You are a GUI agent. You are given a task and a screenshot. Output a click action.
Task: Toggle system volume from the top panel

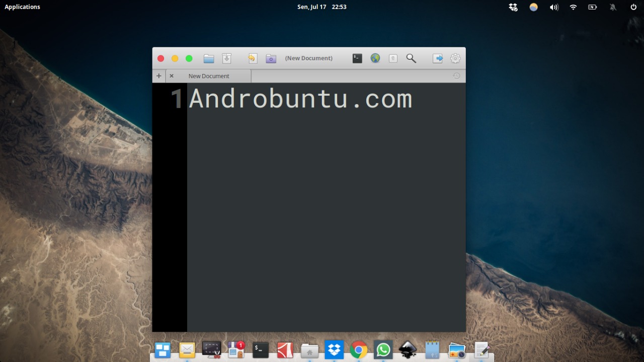click(x=554, y=7)
